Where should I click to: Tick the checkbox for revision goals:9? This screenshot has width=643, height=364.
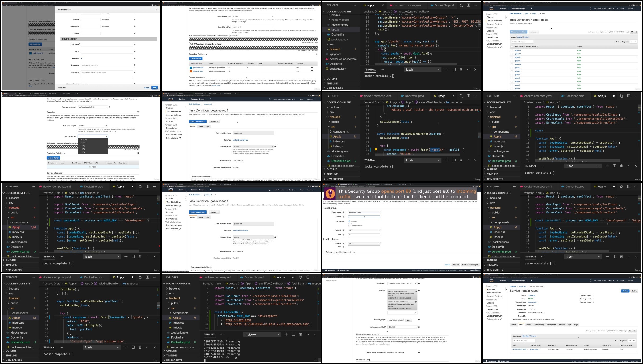click(x=512, y=68)
